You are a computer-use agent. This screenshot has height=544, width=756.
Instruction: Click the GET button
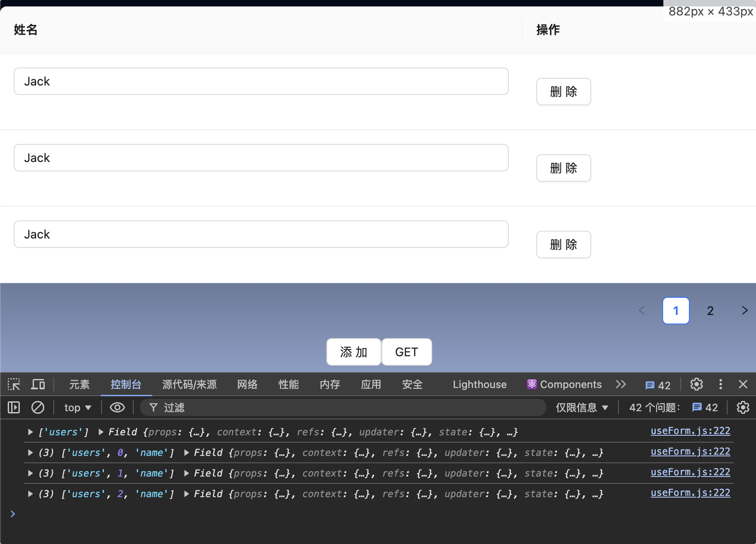pyautogui.click(x=406, y=352)
